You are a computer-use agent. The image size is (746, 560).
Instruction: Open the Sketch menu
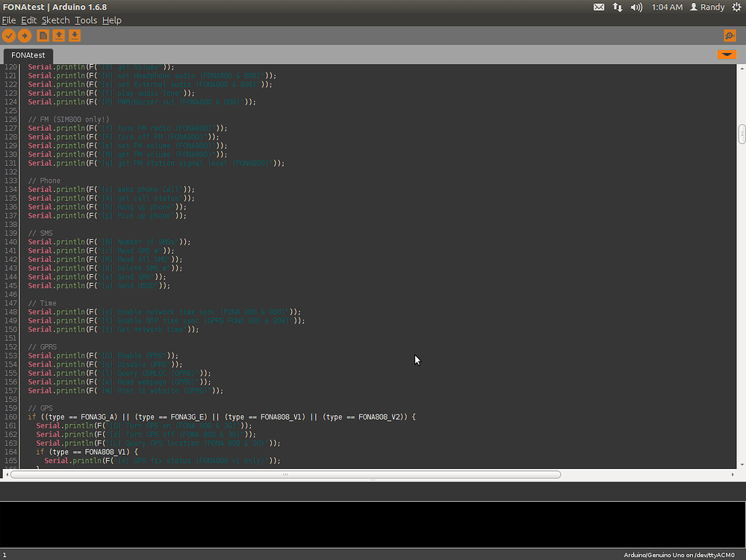coord(55,20)
